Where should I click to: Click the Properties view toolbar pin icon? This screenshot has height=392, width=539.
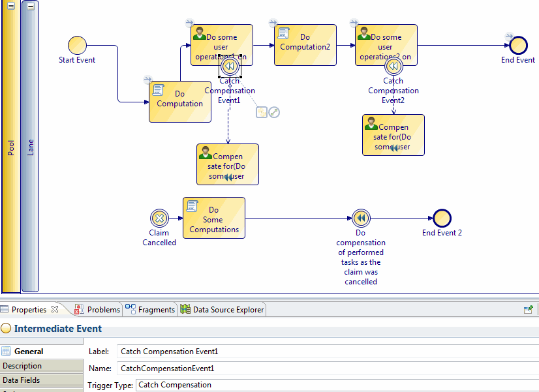529,310
